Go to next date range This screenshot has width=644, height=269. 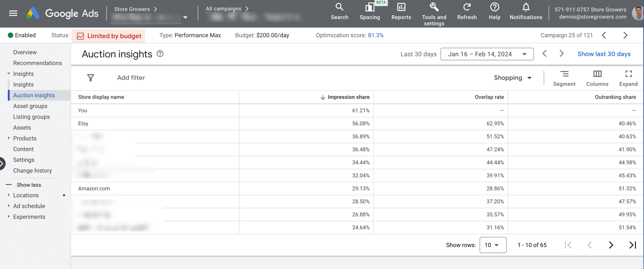(x=562, y=54)
